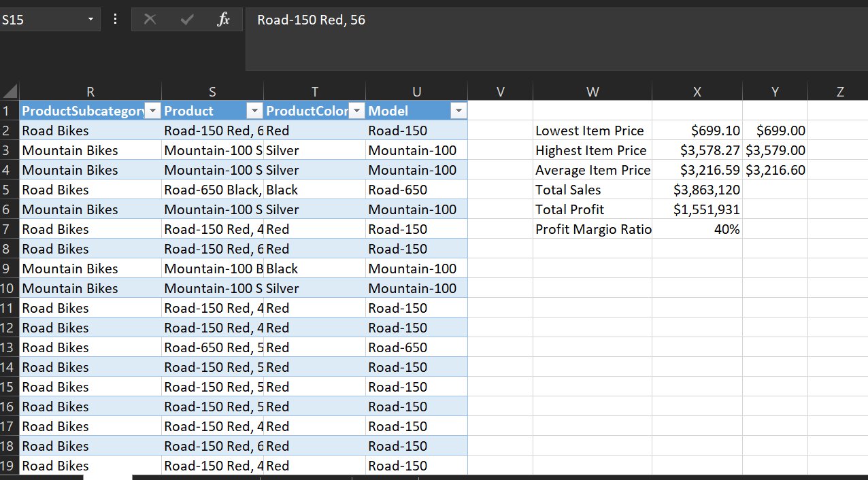Click the $3,579.00 value cell
Screen dimensions: 868x480
tap(775, 150)
